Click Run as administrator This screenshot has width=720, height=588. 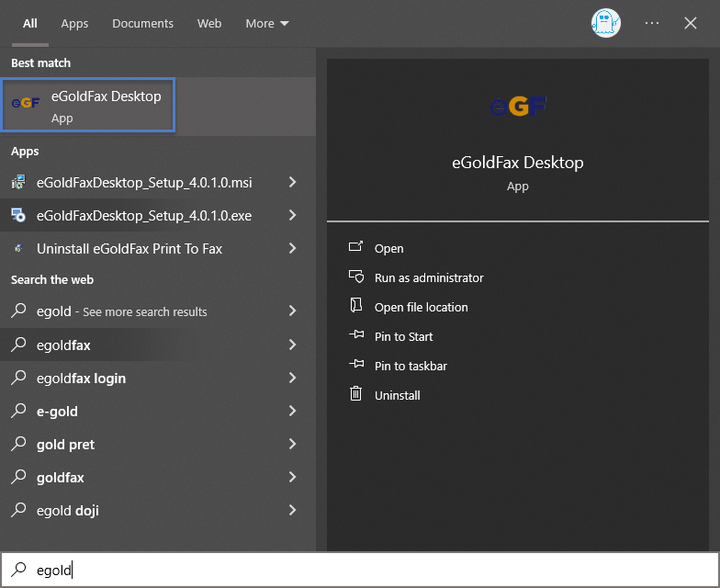pyautogui.click(x=429, y=277)
